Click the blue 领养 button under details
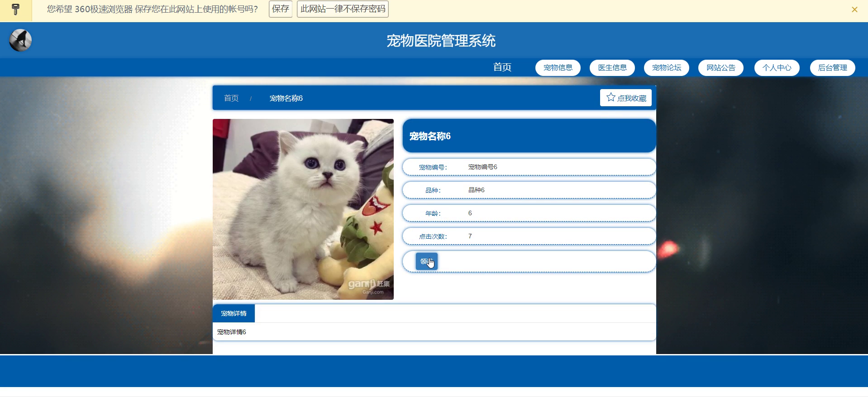The width and height of the screenshot is (868, 397). (x=427, y=261)
